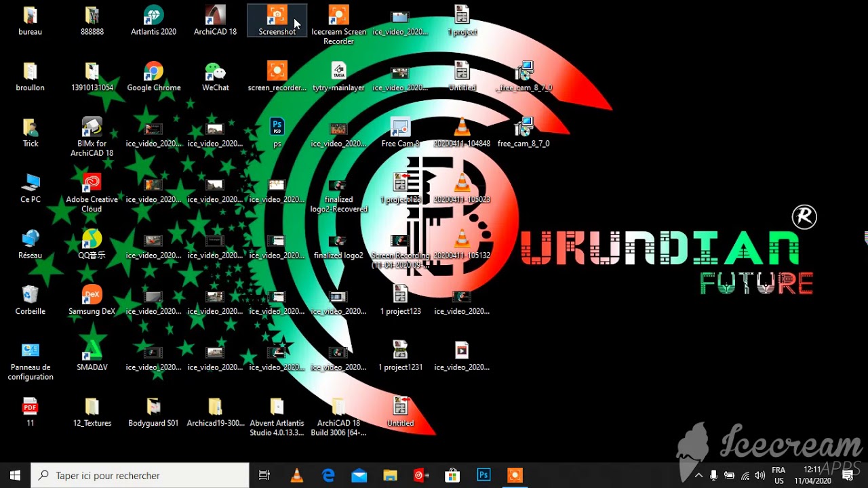This screenshot has width=868, height=488.
Task: Open Microsoft Store from taskbar
Action: point(452,475)
